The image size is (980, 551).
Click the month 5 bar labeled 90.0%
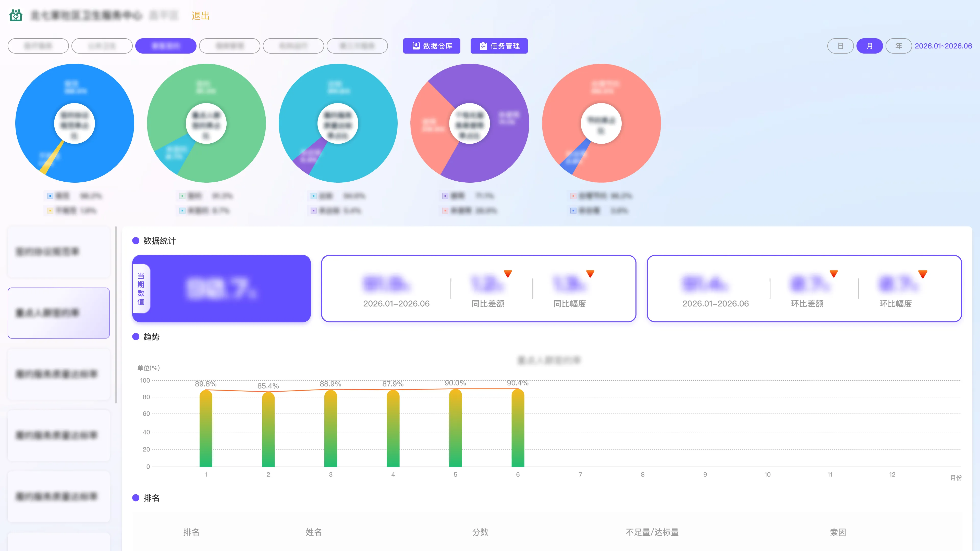tap(455, 428)
